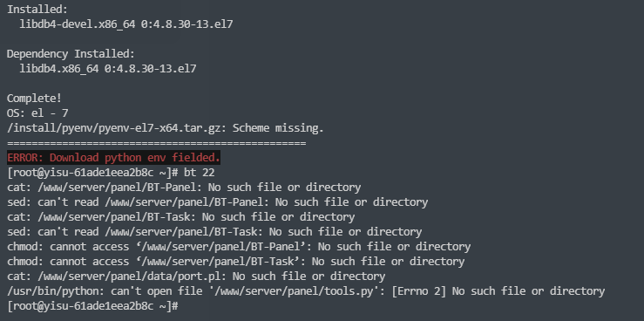Click the 'sed: can't read BT-Task' line
644x321 pixels.
coord(214,232)
